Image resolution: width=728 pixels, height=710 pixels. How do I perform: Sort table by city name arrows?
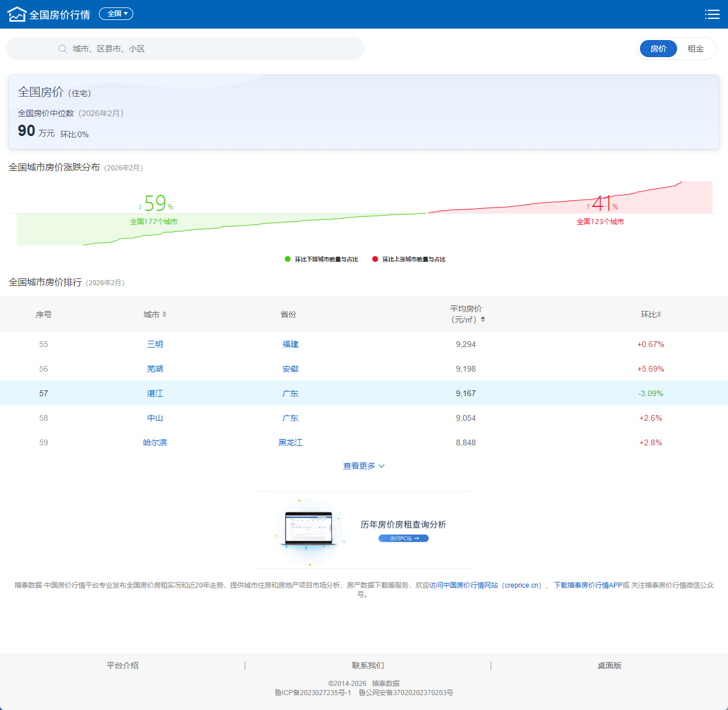(x=165, y=314)
